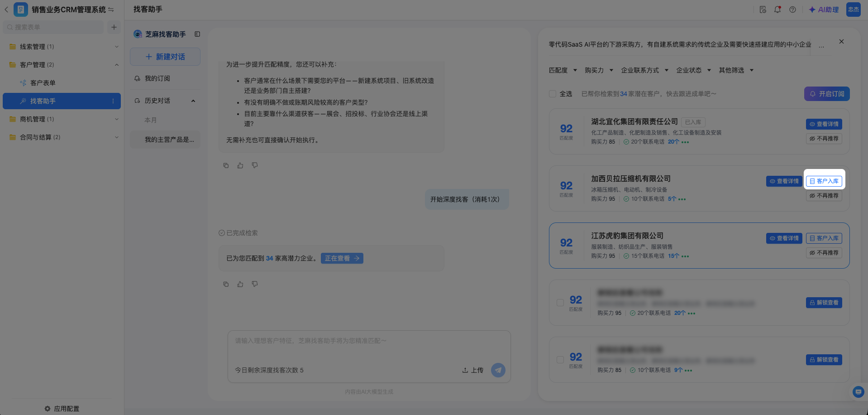The image size is (868, 415).
Task: Click 不再推荐 for 加西贝拉压缩机
Action: coord(824,196)
